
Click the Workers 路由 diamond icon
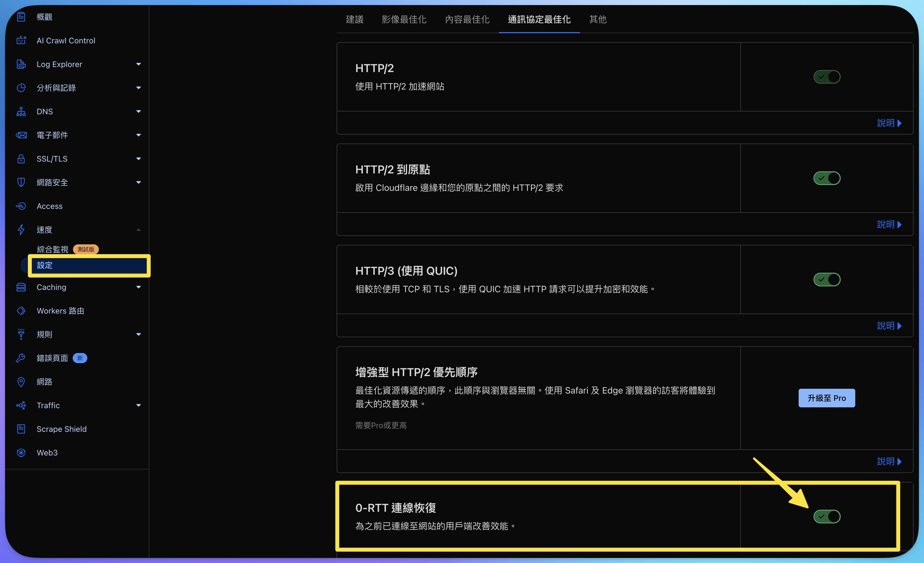pos(21,311)
